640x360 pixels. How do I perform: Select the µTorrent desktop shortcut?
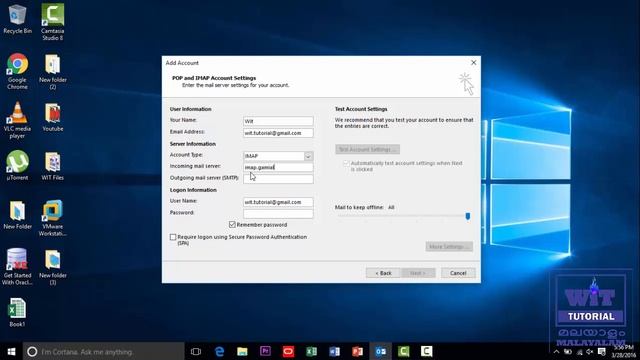(17, 166)
